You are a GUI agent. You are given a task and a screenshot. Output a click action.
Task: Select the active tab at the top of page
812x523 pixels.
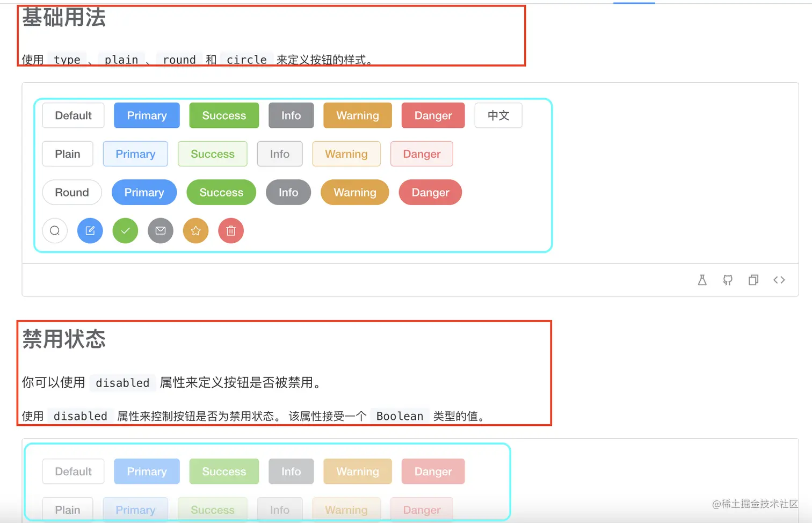(x=634, y=2)
